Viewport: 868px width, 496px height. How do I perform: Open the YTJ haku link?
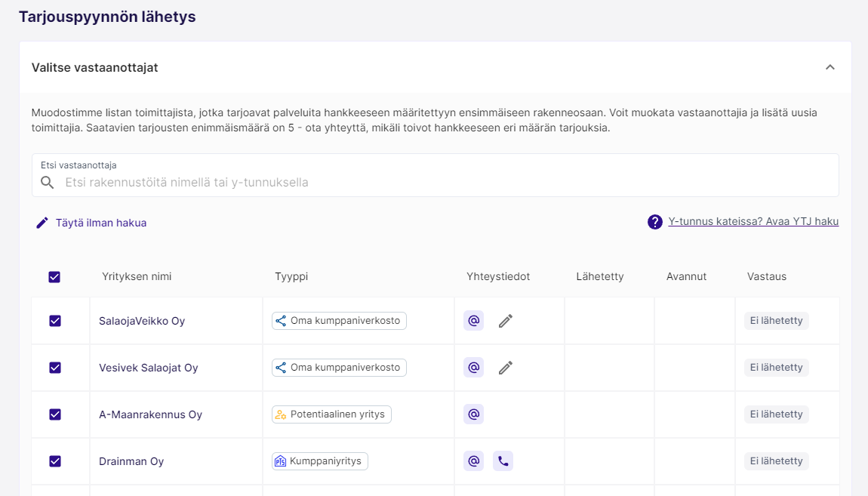coord(753,222)
